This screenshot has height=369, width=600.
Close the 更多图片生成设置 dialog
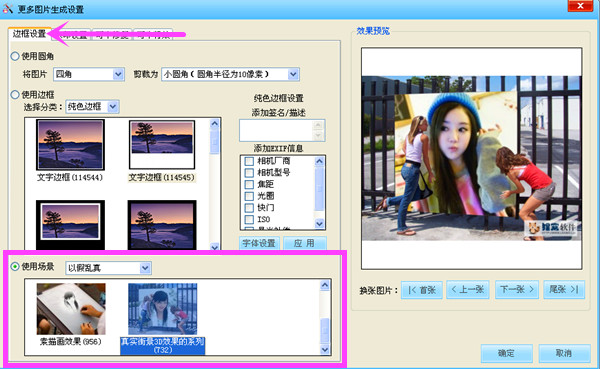click(580, 6)
